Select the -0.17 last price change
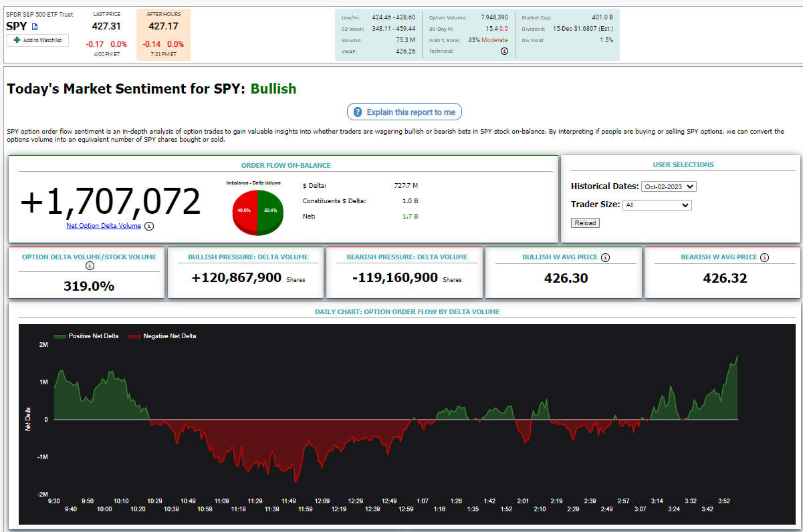Screen dimensions: 803x532 coord(95,44)
